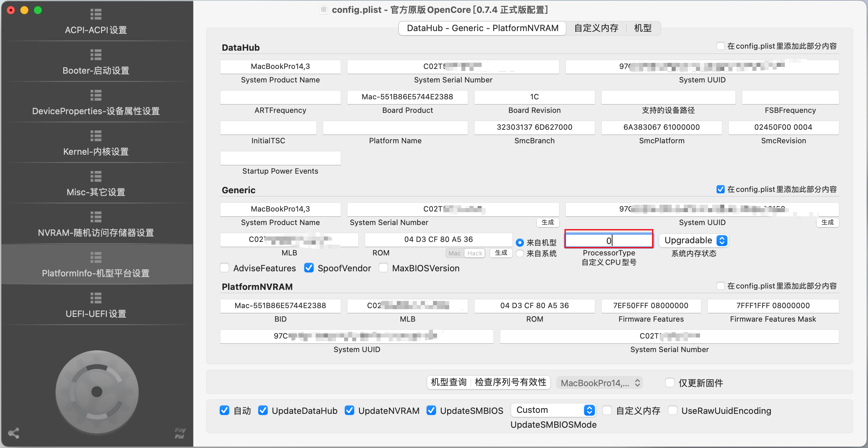Screen dimensions: 868x448
Task: Open the ACPI settings list icon
Action: pyautogui.click(x=96, y=14)
